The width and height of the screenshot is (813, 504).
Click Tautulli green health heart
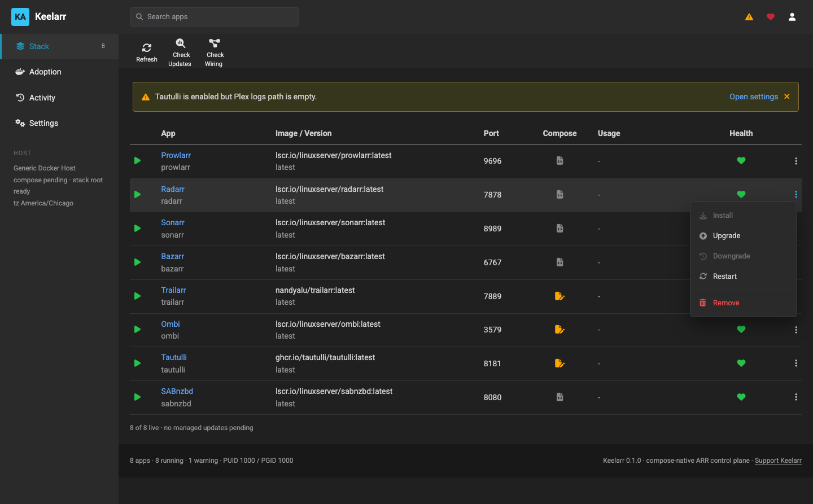[x=741, y=363]
